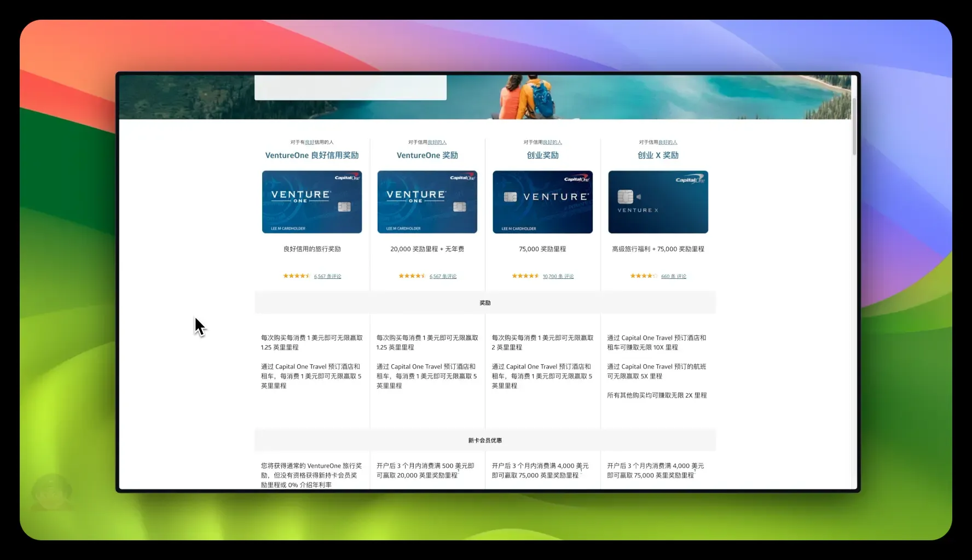Click star rating icons of 创业 X 奖励
The height and width of the screenshot is (560, 972).
644,276
